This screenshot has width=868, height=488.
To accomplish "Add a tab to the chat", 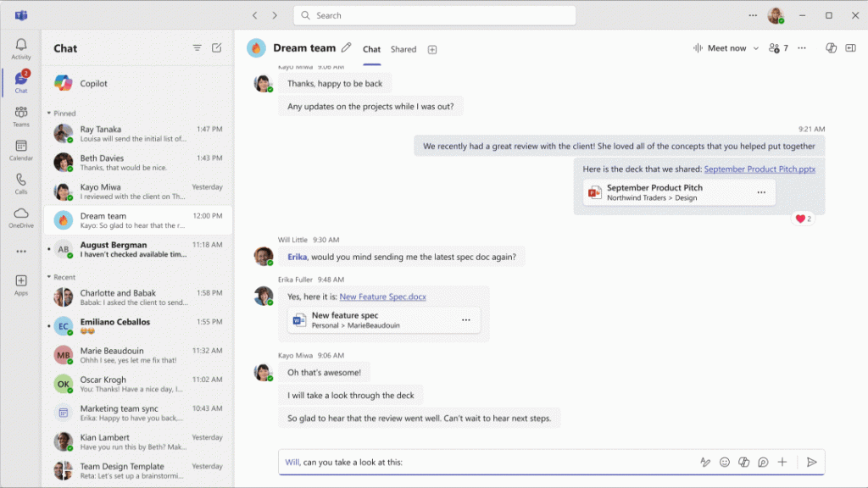I will click(432, 50).
